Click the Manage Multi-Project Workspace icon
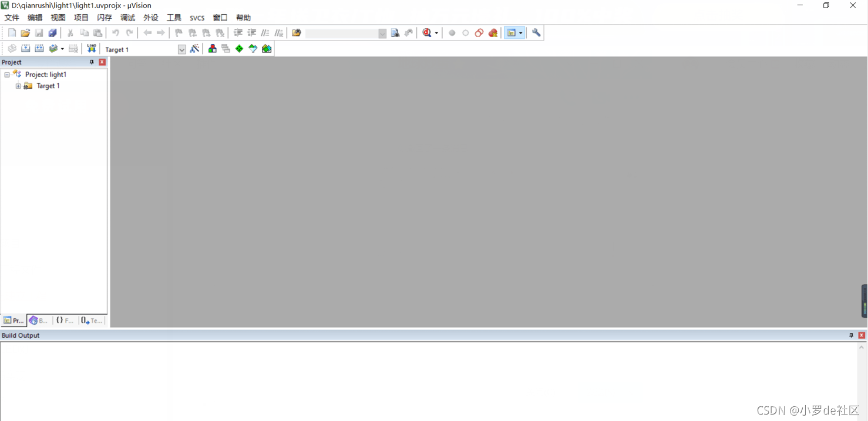Image resolution: width=868 pixels, height=421 pixels. click(x=226, y=49)
